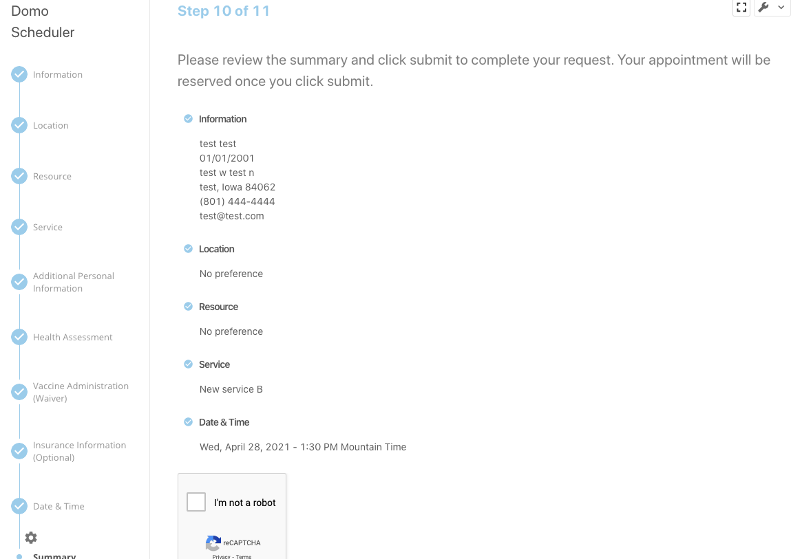The width and height of the screenshot is (791, 560).
Task: Click the review summary instruction paragraph
Action: pyautogui.click(x=474, y=71)
